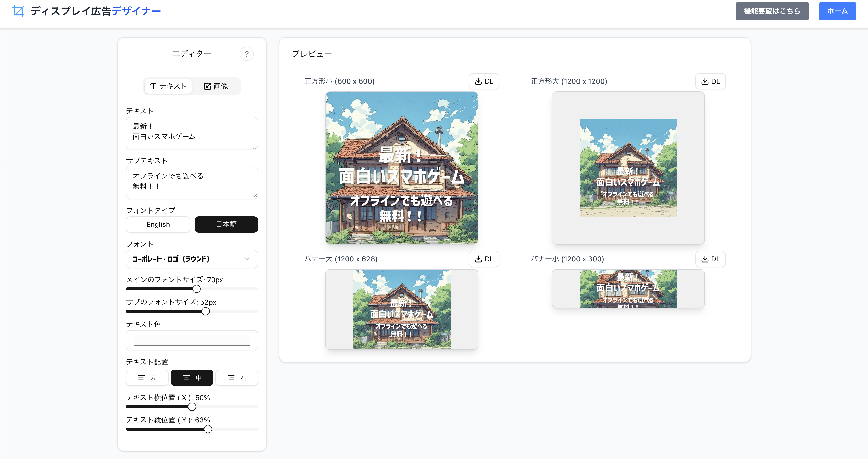
Task: Select right text alignment (右)
Action: 236,378
